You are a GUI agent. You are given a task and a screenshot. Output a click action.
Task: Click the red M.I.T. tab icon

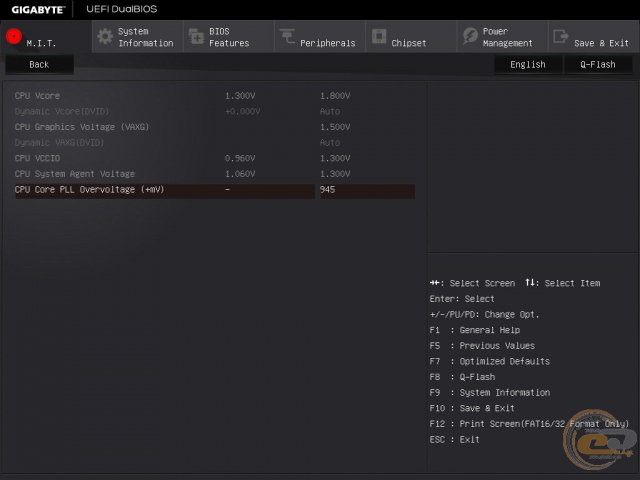pos(13,37)
